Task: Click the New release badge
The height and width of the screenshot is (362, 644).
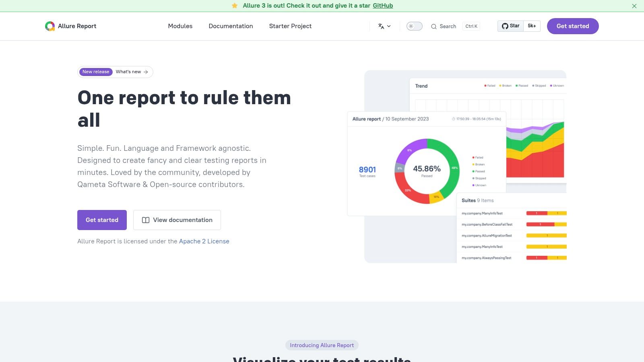Action: click(96, 72)
